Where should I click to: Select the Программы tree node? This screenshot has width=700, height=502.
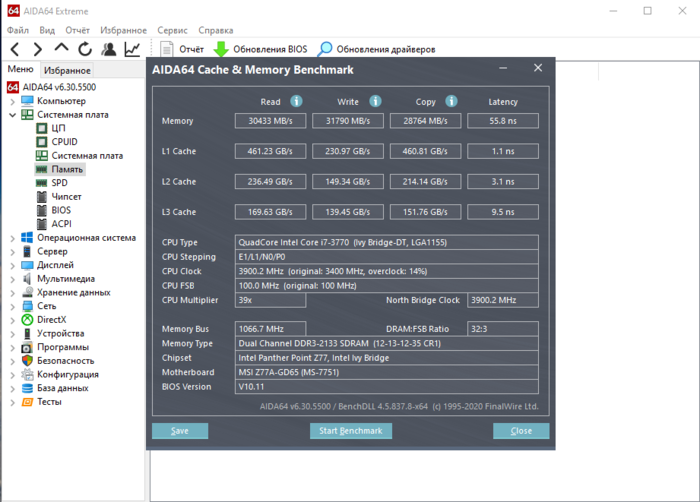coord(62,347)
